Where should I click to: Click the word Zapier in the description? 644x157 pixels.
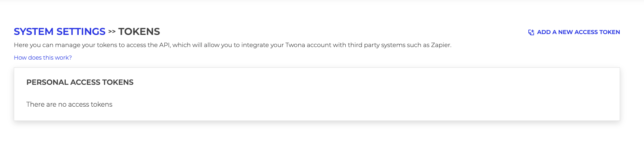tap(440, 45)
